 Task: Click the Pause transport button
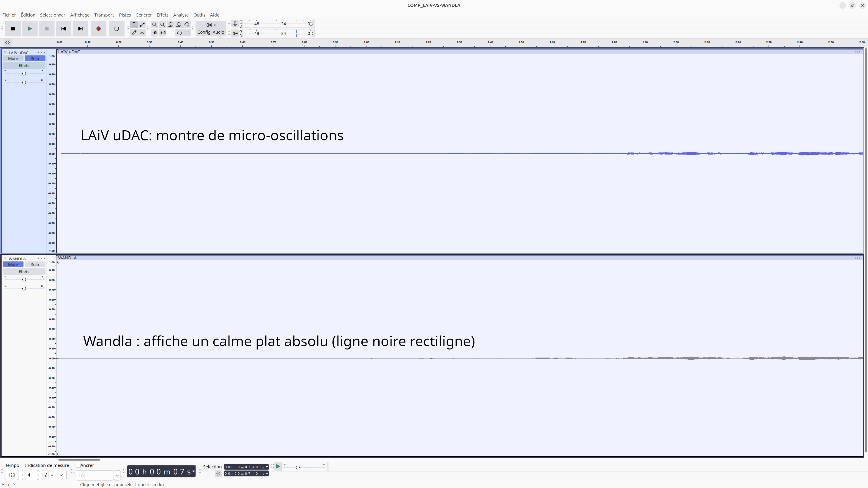[13, 29]
